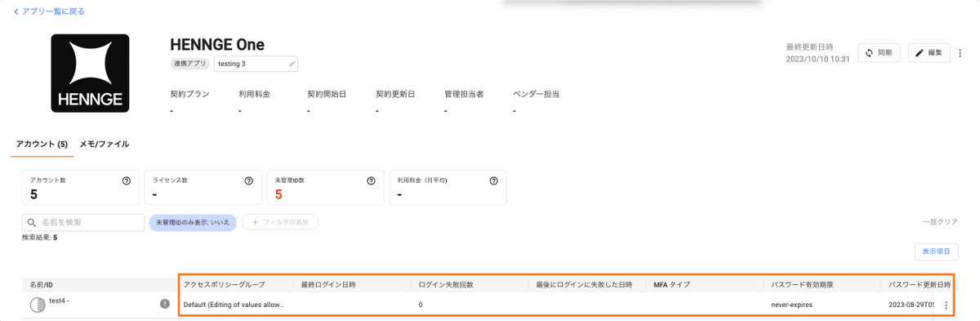Show help for アカウント数
The height and width of the screenshot is (321, 980).
pos(127,181)
